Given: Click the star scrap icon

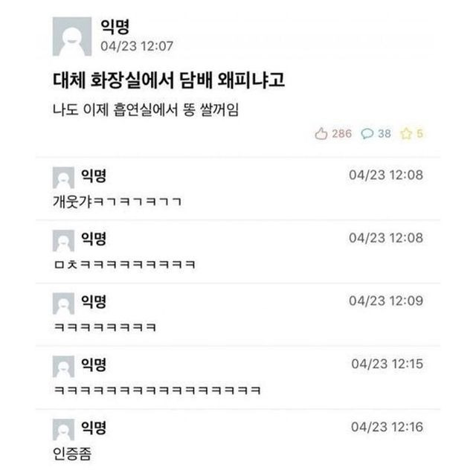Looking at the screenshot, I should click(x=406, y=134).
